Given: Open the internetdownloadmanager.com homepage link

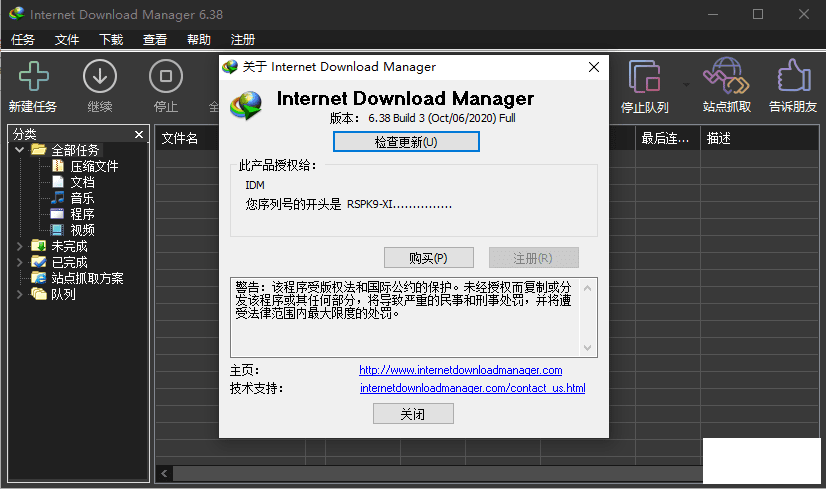Looking at the screenshot, I should (461, 370).
